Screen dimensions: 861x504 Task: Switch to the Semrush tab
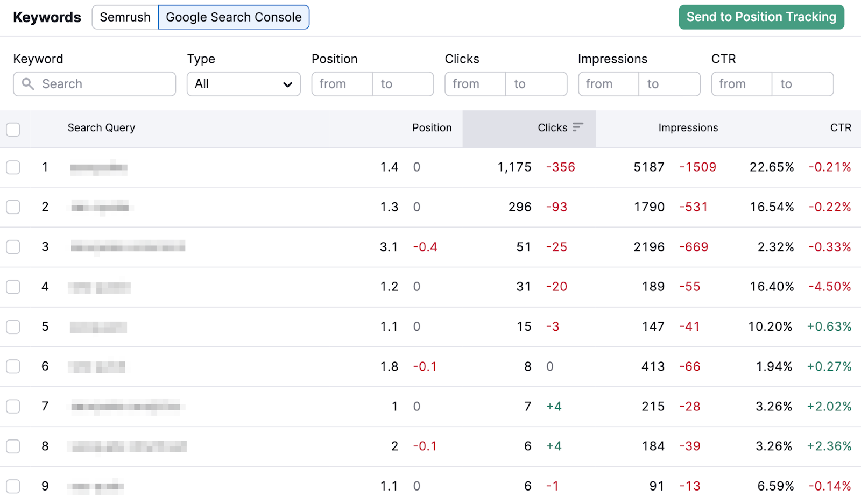(125, 17)
